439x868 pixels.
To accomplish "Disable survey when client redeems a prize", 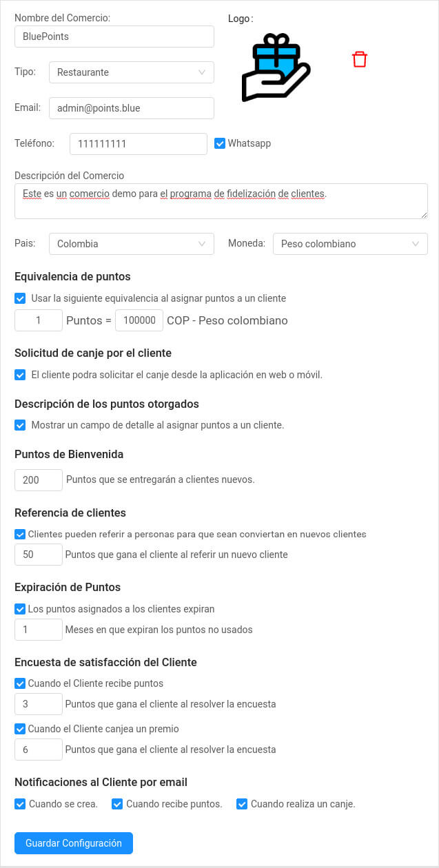I will (x=20, y=729).
